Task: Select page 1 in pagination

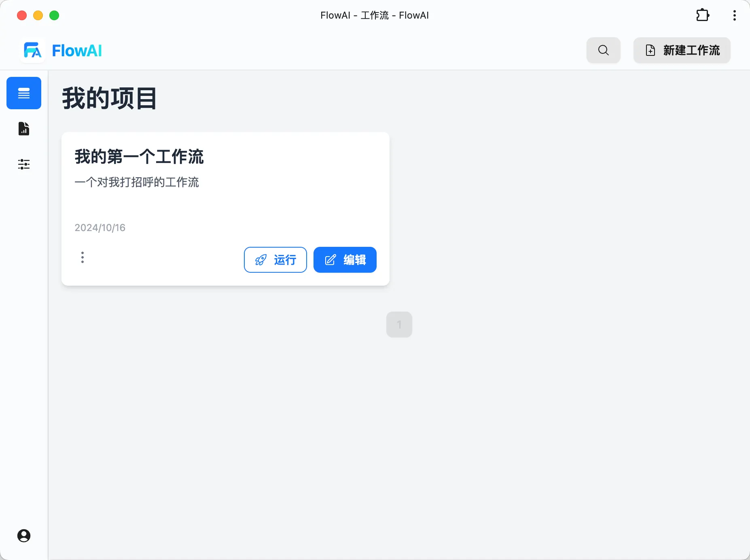Action: 399,325
